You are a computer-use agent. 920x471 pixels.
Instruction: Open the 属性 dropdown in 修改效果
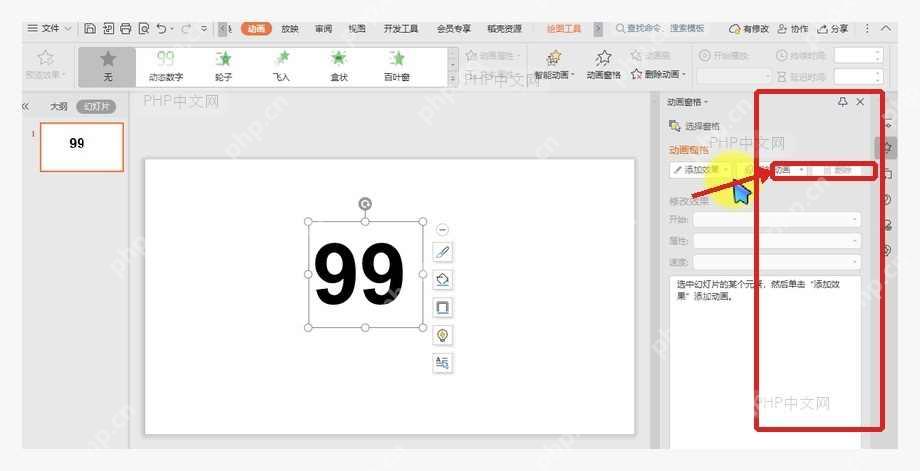pos(777,241)
